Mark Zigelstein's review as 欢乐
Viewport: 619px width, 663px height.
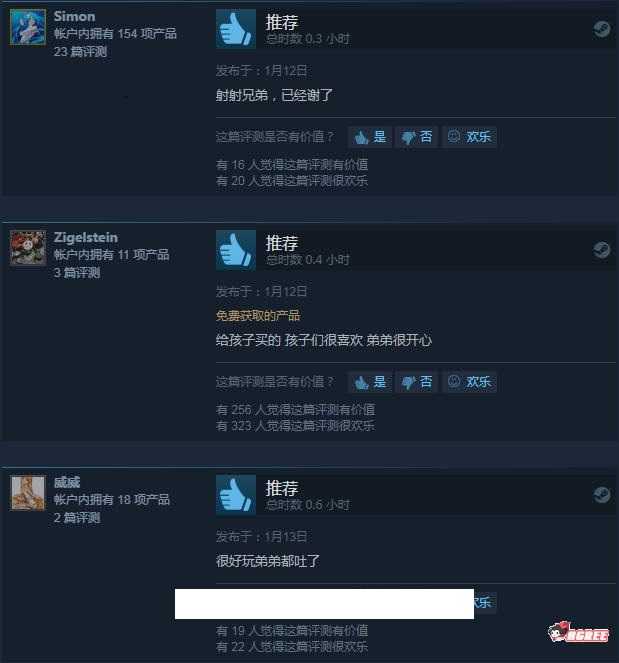click(469, 382)
